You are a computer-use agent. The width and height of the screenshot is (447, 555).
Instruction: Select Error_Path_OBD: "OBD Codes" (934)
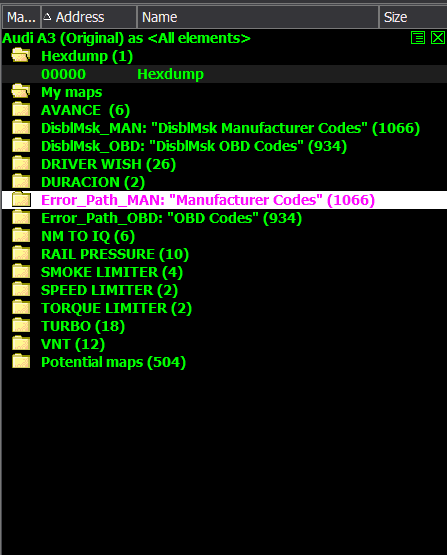point(171,218)
